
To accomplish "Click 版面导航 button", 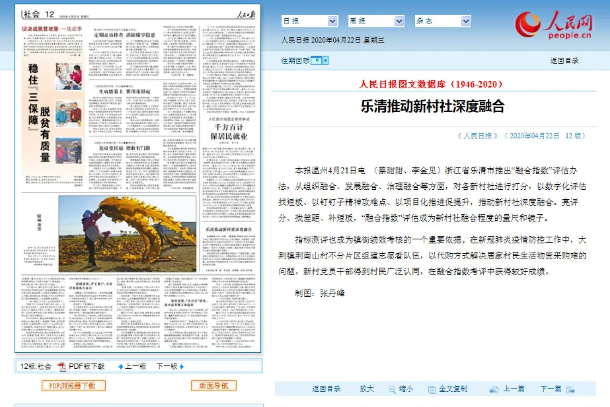I will coord(214,386).
